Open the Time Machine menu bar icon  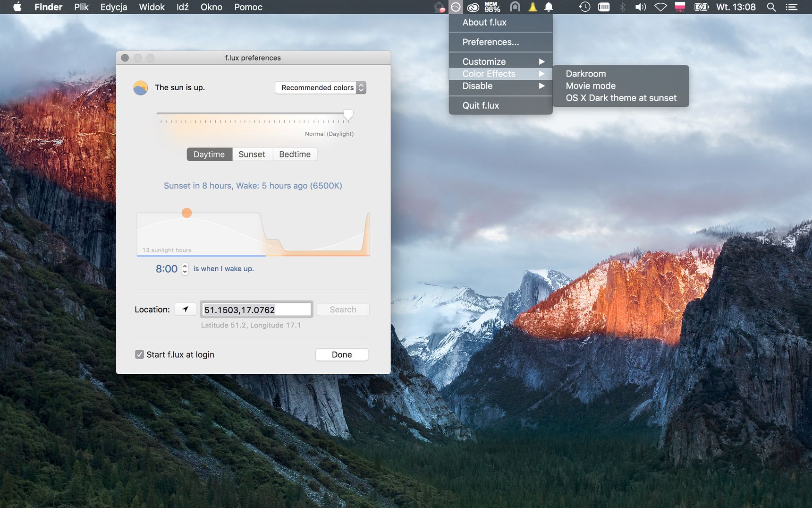[x=584, y=7]
